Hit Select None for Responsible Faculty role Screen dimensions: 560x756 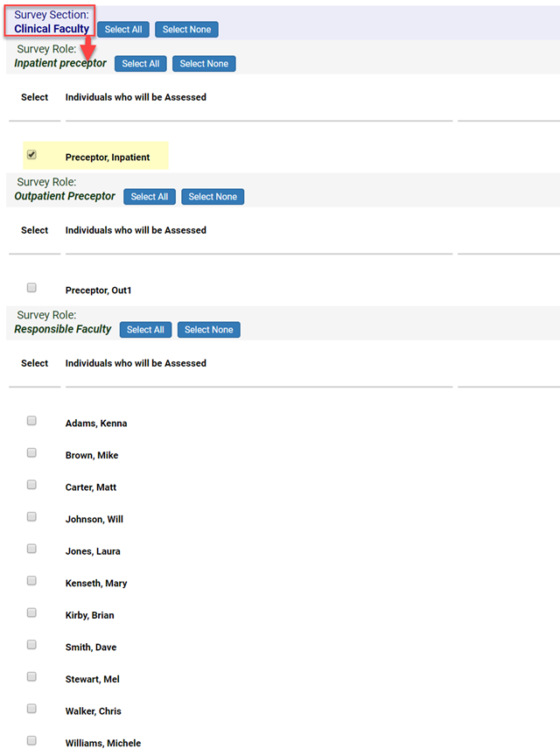pos(208,330)
